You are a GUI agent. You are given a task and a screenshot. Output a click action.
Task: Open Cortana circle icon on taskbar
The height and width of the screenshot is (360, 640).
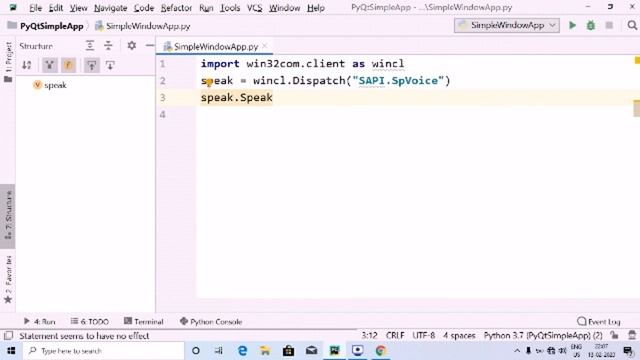[x=196, y=351]
